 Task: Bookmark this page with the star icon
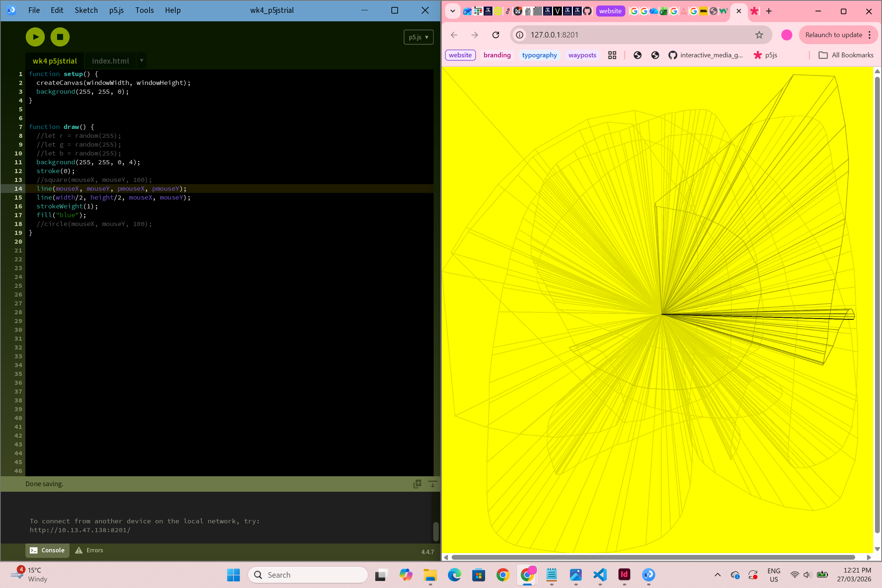pyautogui.click(x=759, y=35)
